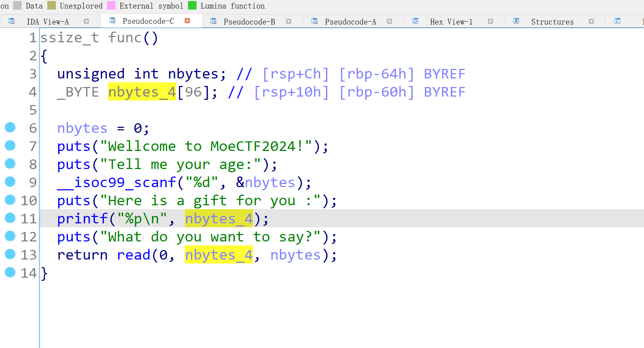Image resolution: width=644 pixels, height=348 pixels.
Task: Select the Pseudocode-C tab
Action: click(148, 21)
